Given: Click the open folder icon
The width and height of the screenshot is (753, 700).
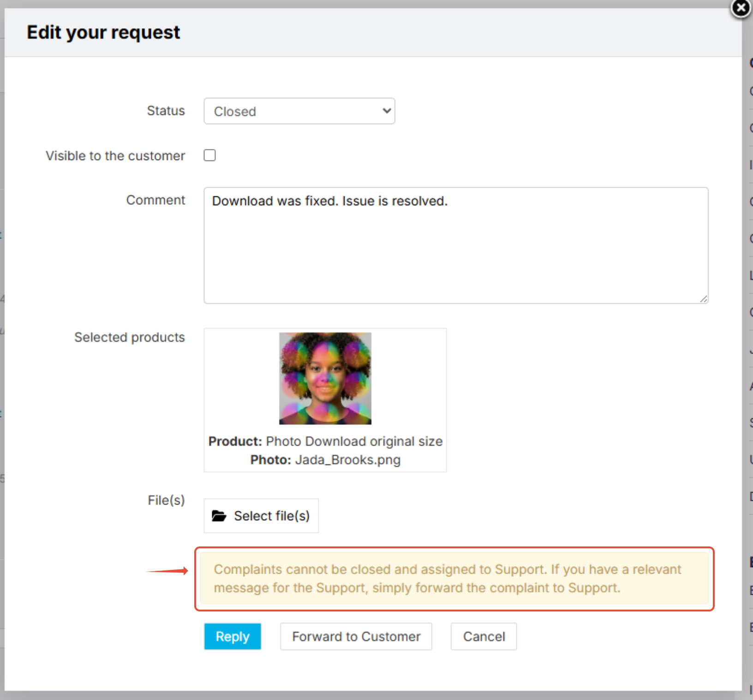Looking at the screenshot, I should pyautogui.click(x=219, y=516).
